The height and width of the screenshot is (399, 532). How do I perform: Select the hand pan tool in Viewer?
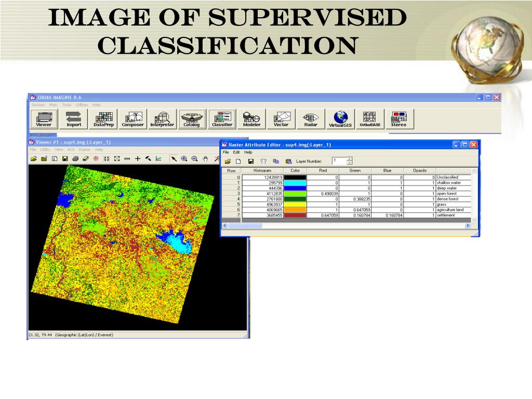coord(205,158)
